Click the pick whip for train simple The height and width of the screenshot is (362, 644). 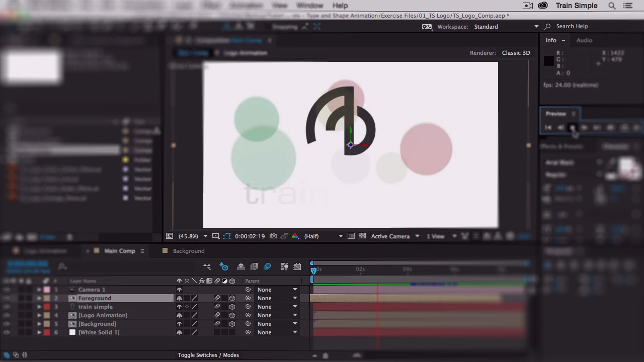point(248,307)
